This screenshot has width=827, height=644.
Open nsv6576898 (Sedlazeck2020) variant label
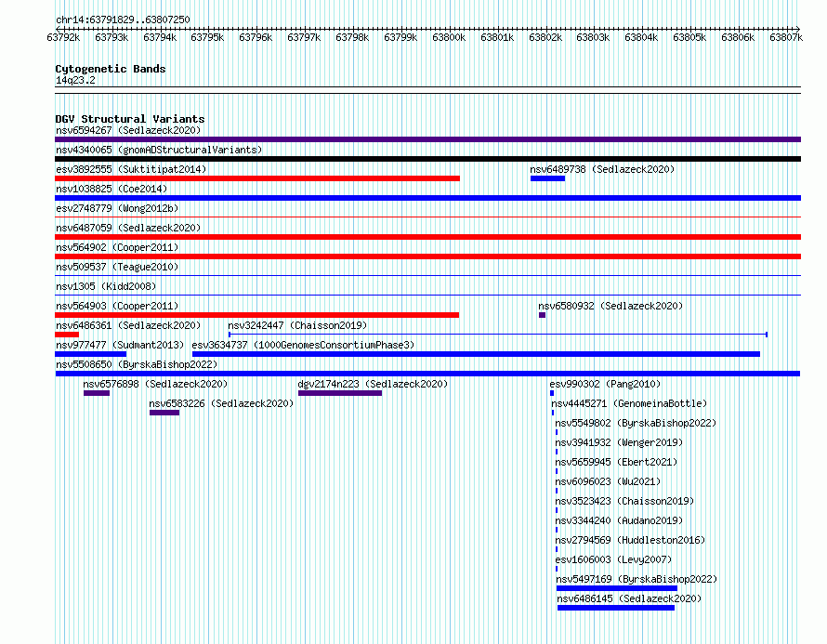[155, 384]
